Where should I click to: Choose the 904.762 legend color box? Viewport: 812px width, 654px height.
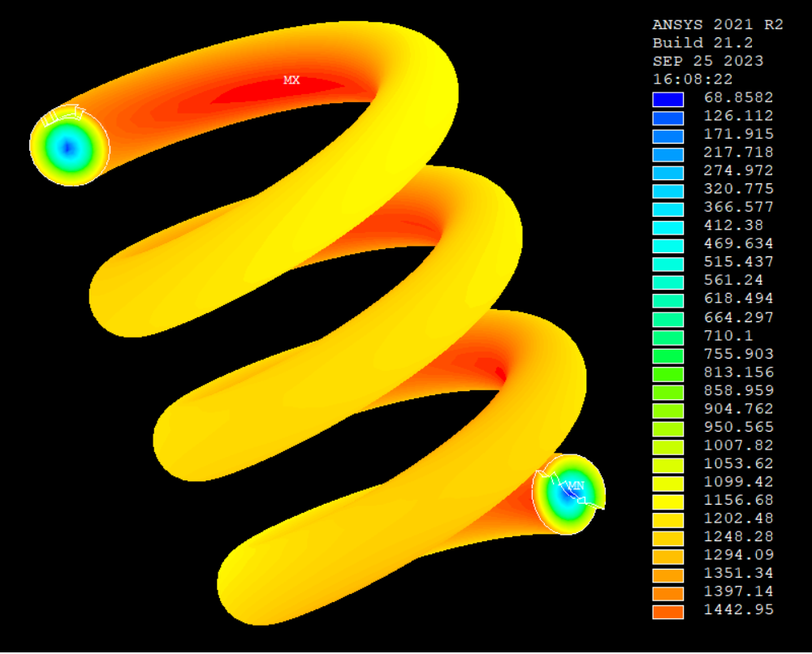668,411
